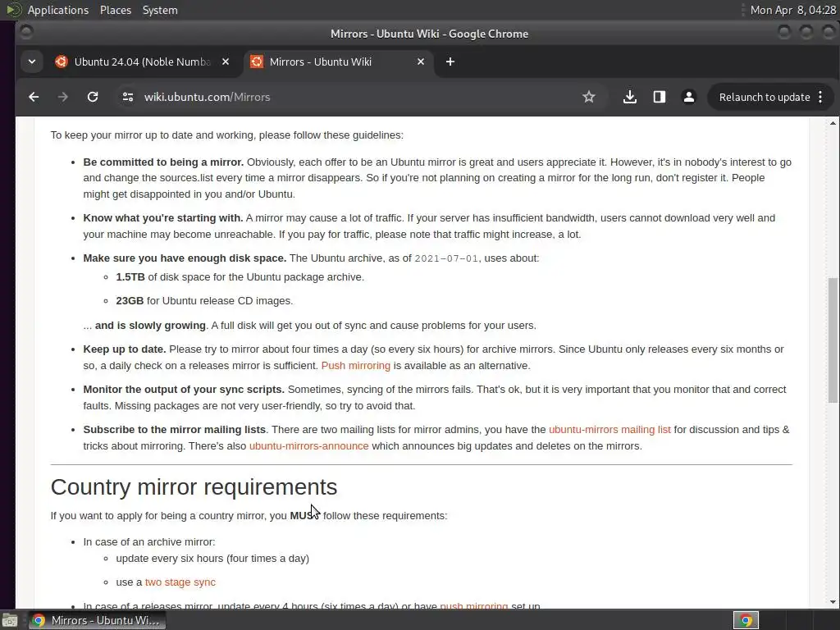Click the 2021-07-01 date text
This screenshot has width=840, height=630.
(x=446, y=258)
